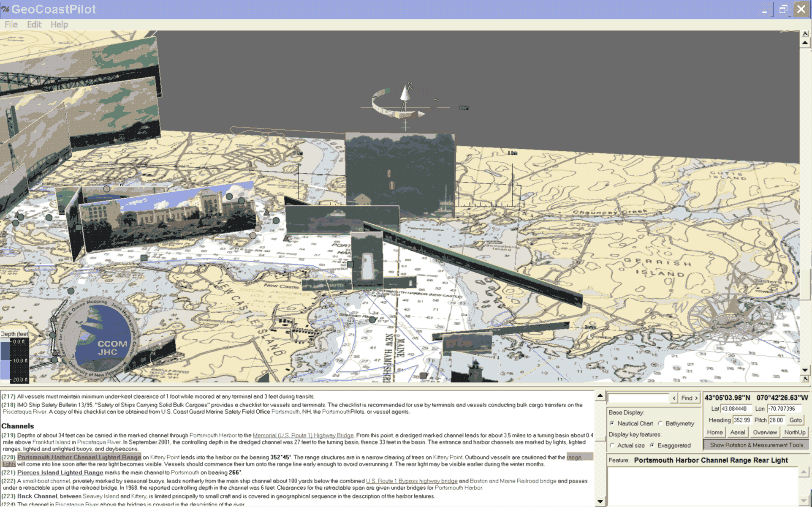This screenshot has width=812, height=507.
Task: Click the brown square marker left of the lighthouse photo
Action: [x=423, y=375]
